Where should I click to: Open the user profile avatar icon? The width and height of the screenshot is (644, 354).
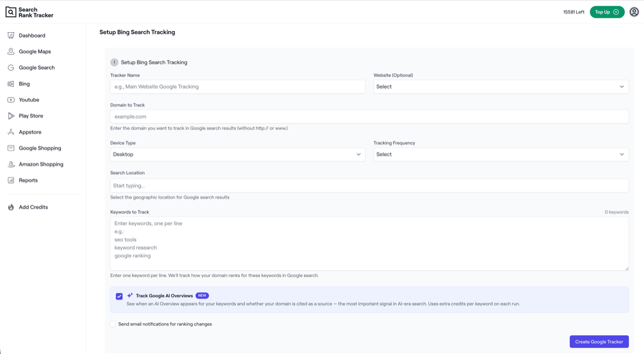coord(634,12)
